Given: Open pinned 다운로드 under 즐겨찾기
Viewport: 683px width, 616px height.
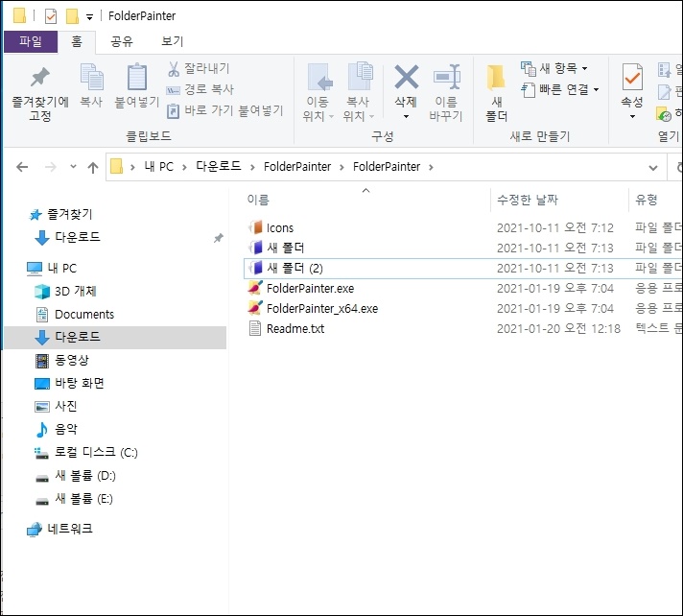Looking at the screenshot, I should 77,237.
